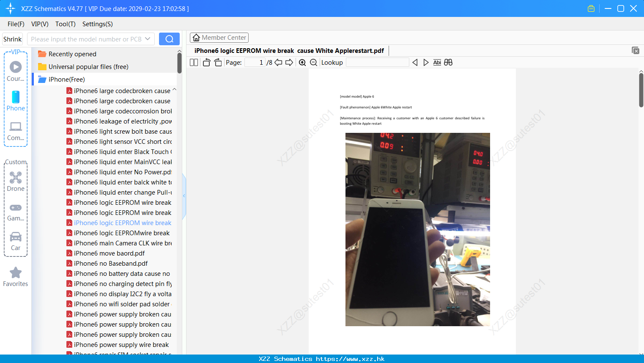Viewport: 644px width, 363px height.
Task: Open iPhone6 large codeccorrosion file
Action: click(x=119, y=111)
